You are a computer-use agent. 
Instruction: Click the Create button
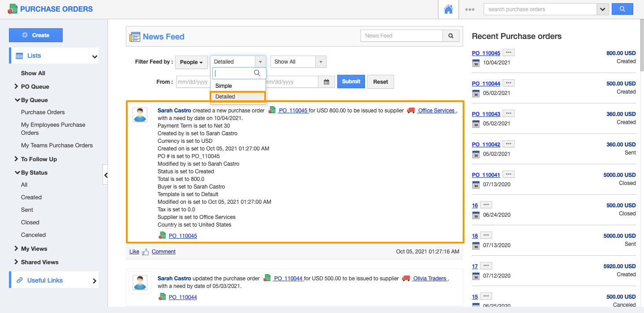tap(36, 35)
